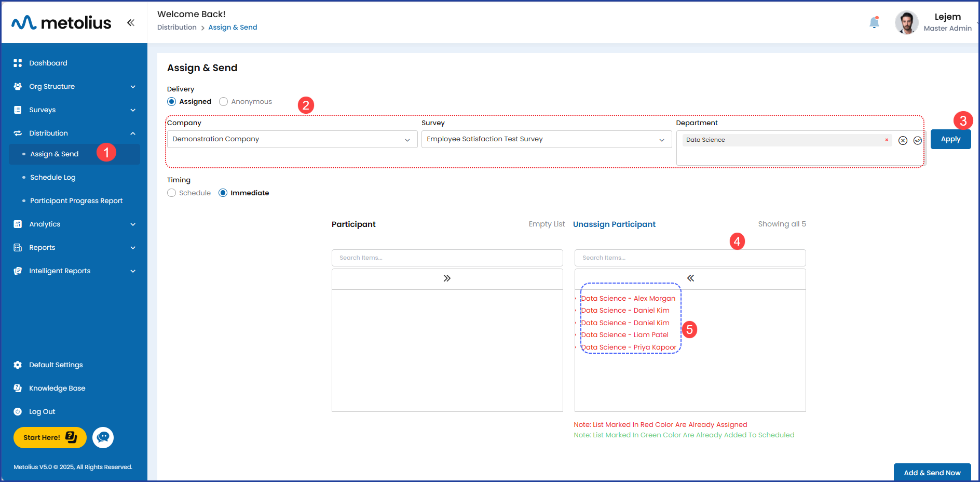Expand the Org Structure menu
The height and width of the screenshot is (482, 980).
(x=74, y=86)
